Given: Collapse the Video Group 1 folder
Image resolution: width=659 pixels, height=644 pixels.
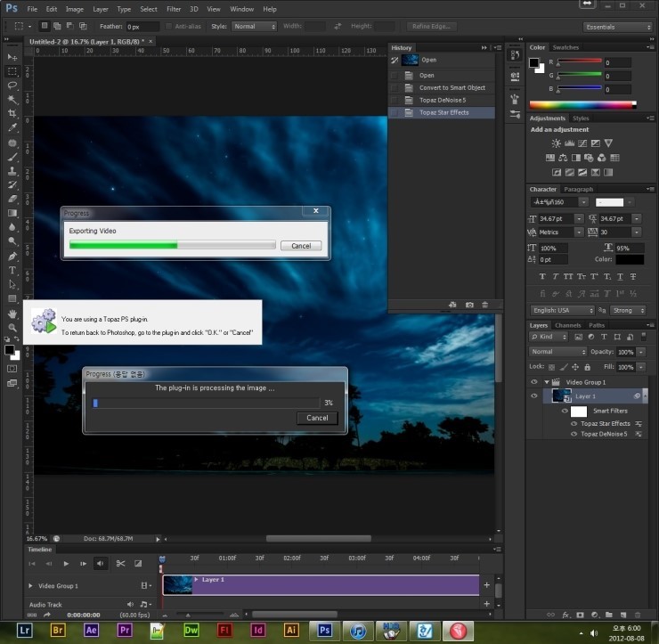Looking at the screenshot, I should (x=547, y=382).
